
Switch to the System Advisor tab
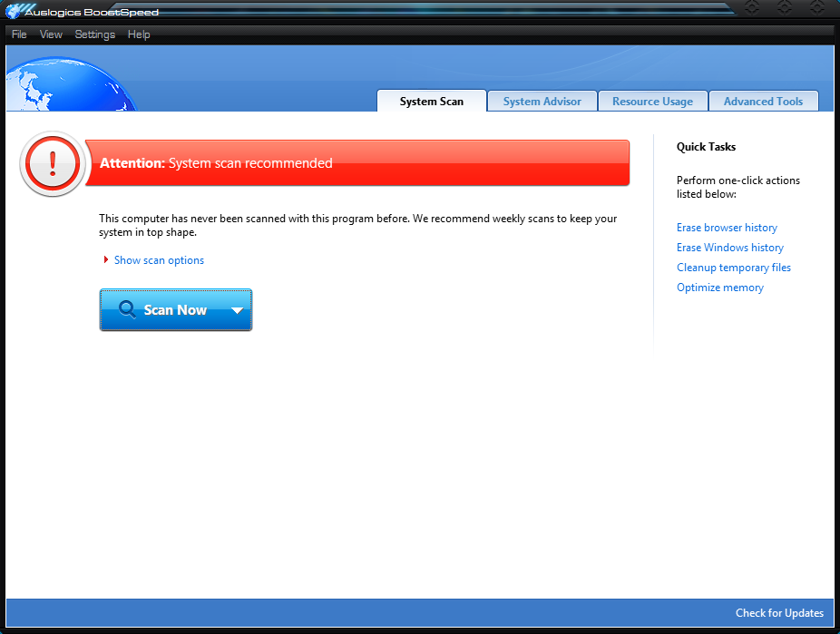pyautogui.click(x=542, y=102)
